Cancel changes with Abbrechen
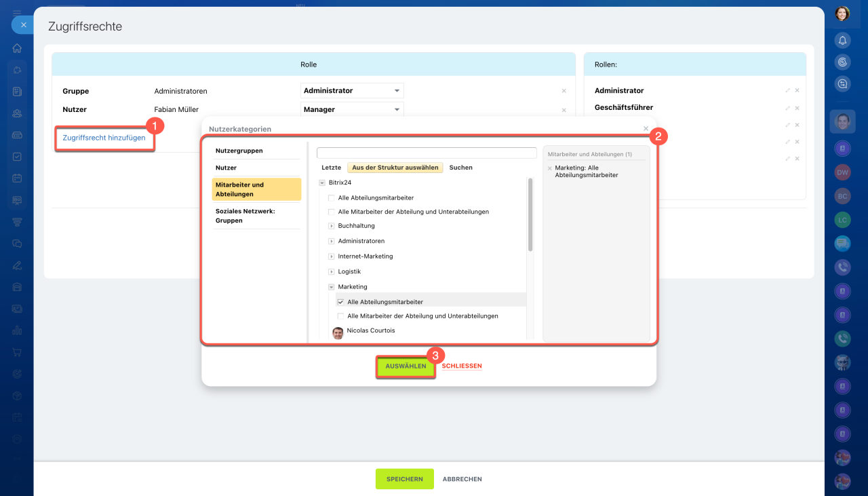This screenshot has height=496, width=868. click(462, 479)
